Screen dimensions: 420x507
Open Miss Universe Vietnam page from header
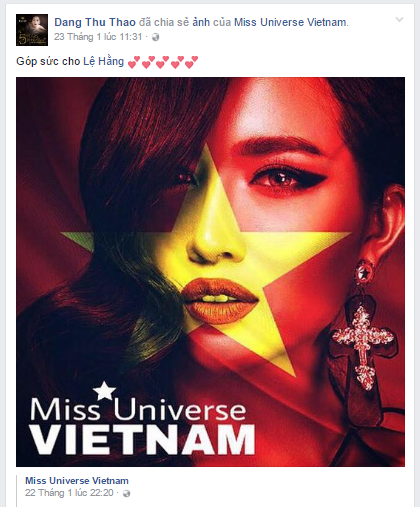click(290, 22)
